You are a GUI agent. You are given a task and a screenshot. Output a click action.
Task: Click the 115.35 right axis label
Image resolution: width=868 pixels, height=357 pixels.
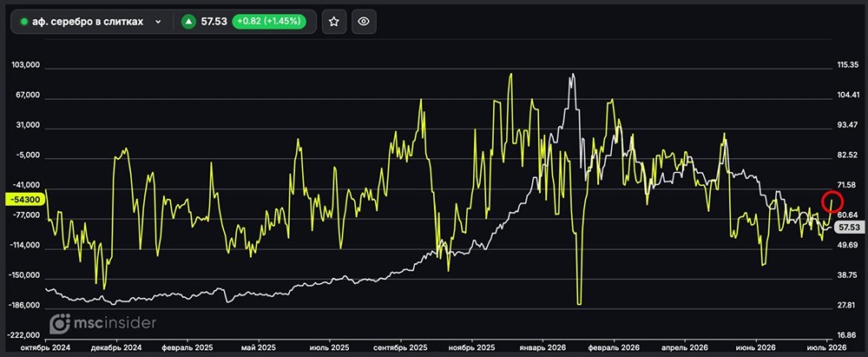click(x=847, y=65)
